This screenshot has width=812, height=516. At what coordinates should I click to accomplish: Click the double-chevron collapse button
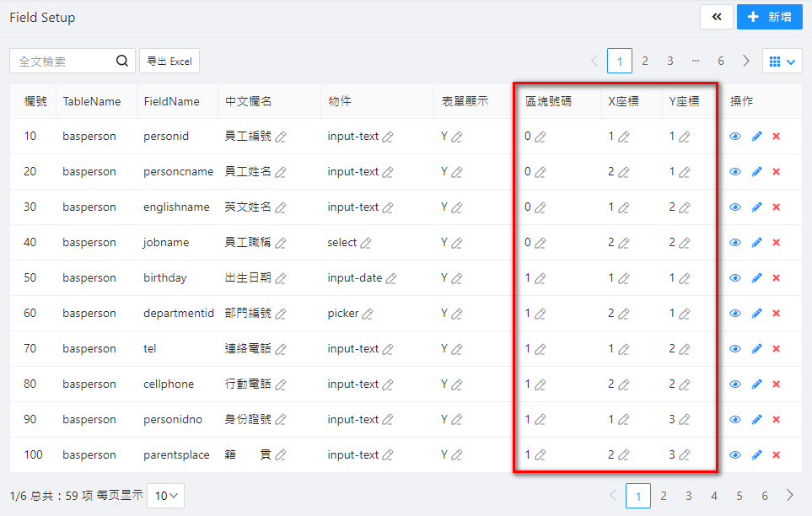tap(716, 17)
